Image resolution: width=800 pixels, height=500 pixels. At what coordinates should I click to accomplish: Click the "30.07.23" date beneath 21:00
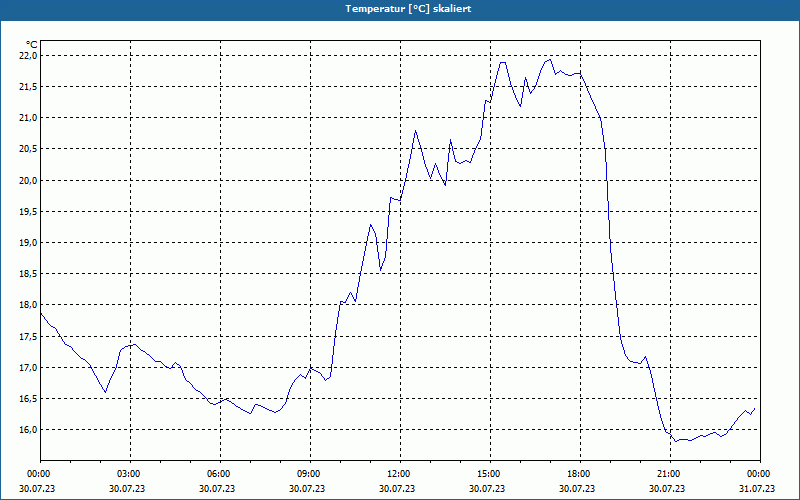(667, 488)
